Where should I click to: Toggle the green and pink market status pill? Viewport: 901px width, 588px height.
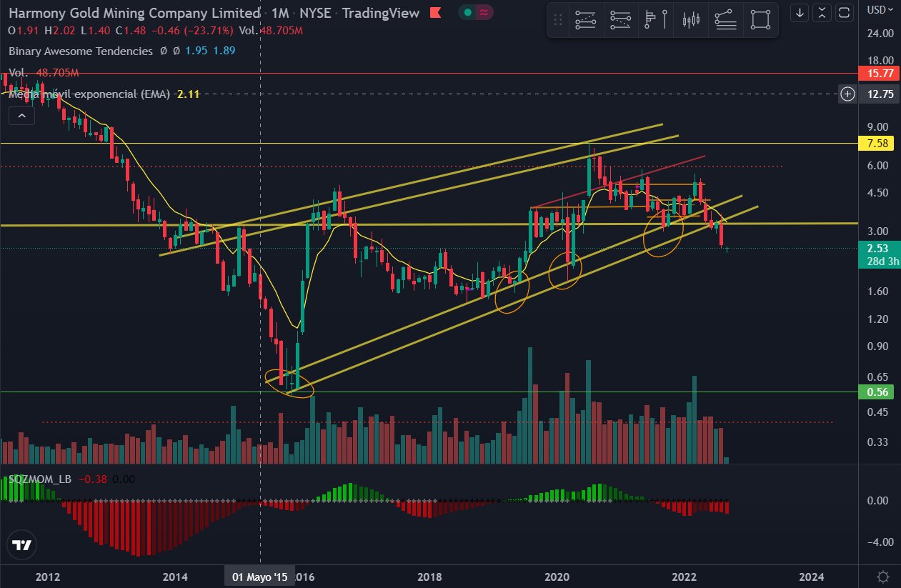coord(476,13)
